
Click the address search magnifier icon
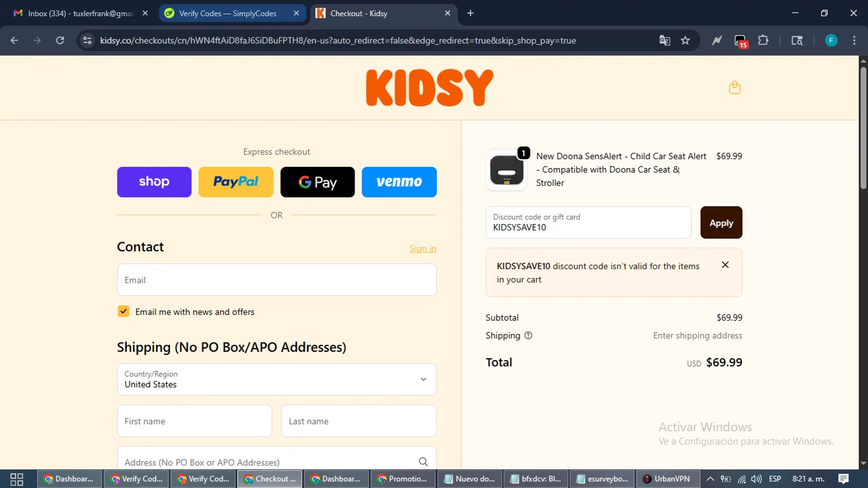(423, 462)
